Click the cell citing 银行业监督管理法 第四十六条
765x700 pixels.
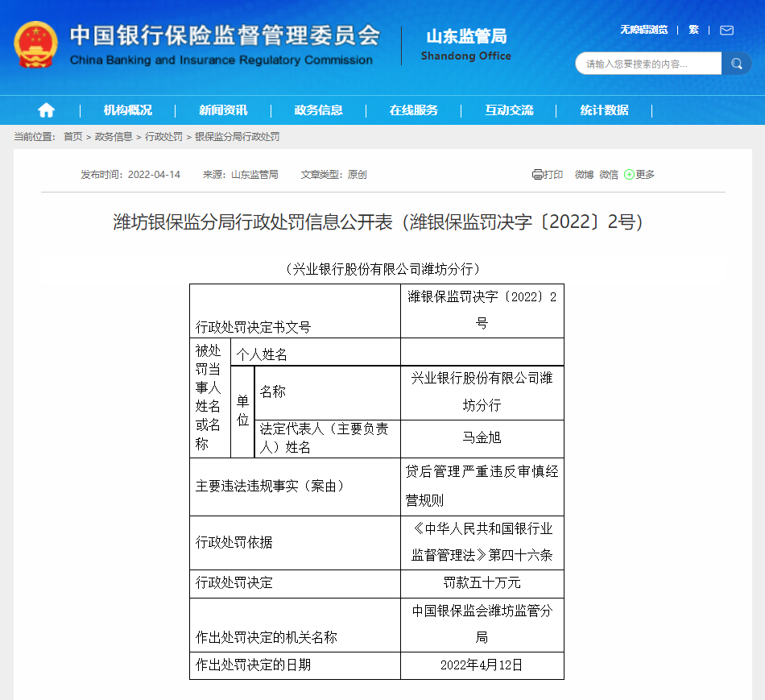[x=482, y=543]
